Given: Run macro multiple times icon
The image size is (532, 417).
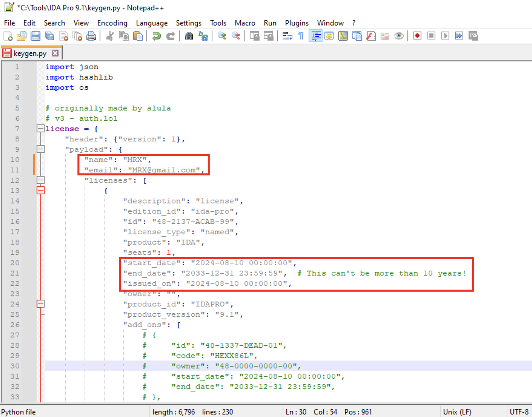Looking at the screenshot, I should [x=459, y=36].
